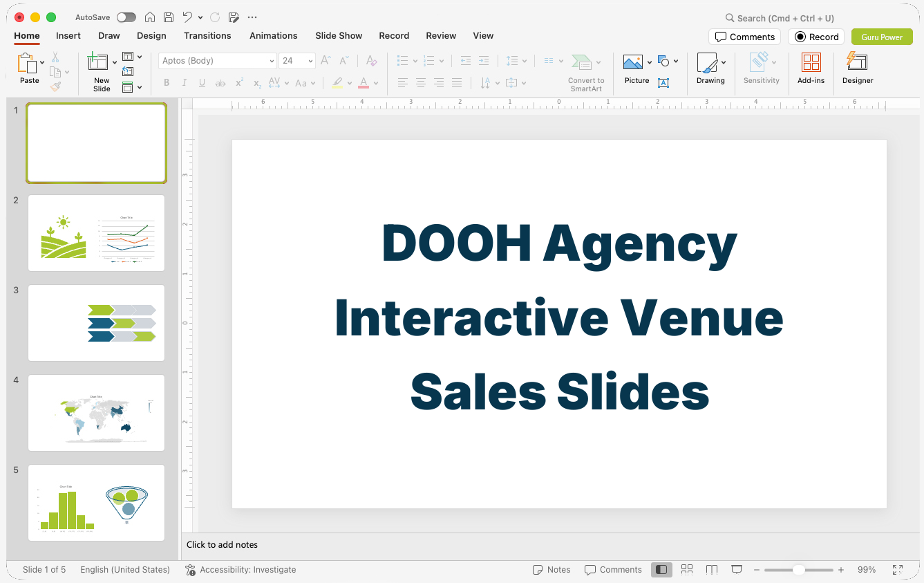Toggle Superscript formatting

coord(239,83)
